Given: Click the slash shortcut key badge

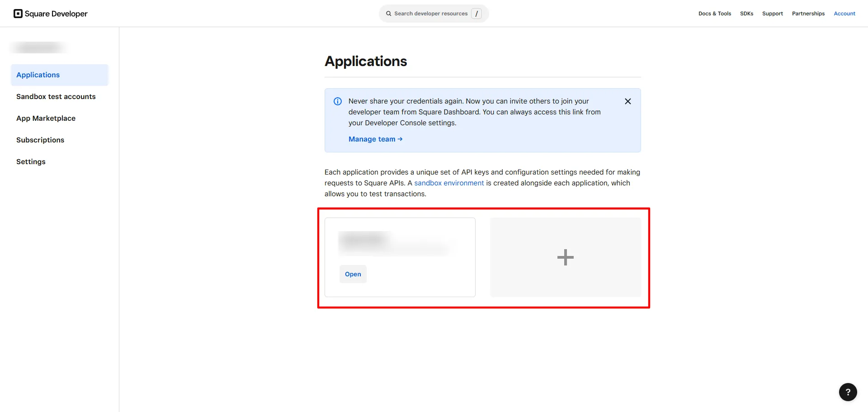Looking at the screenshot, I should pos(476,14).
